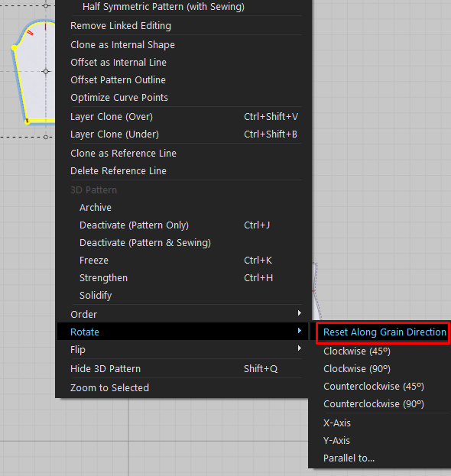Expand the Order submenu arrow
This screenshot has width=451, height=476.
(300, 313)
